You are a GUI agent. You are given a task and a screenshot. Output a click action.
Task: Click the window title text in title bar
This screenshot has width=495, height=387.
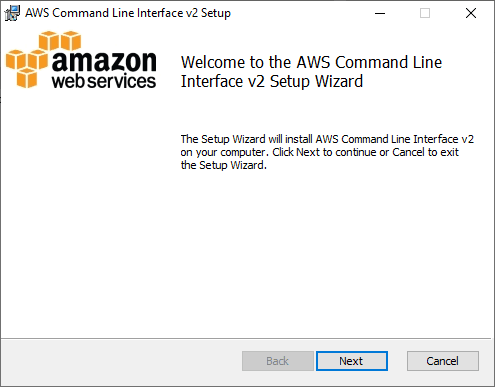click(128, 13)
